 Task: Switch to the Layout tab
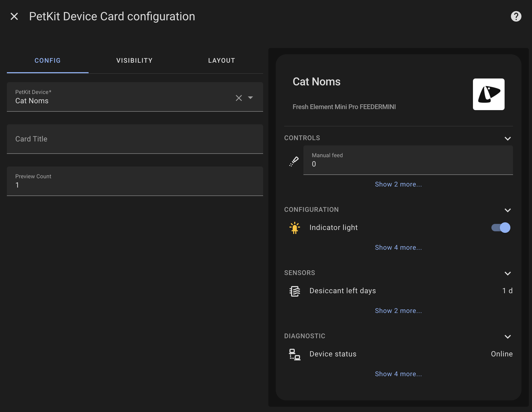(221, 61)
